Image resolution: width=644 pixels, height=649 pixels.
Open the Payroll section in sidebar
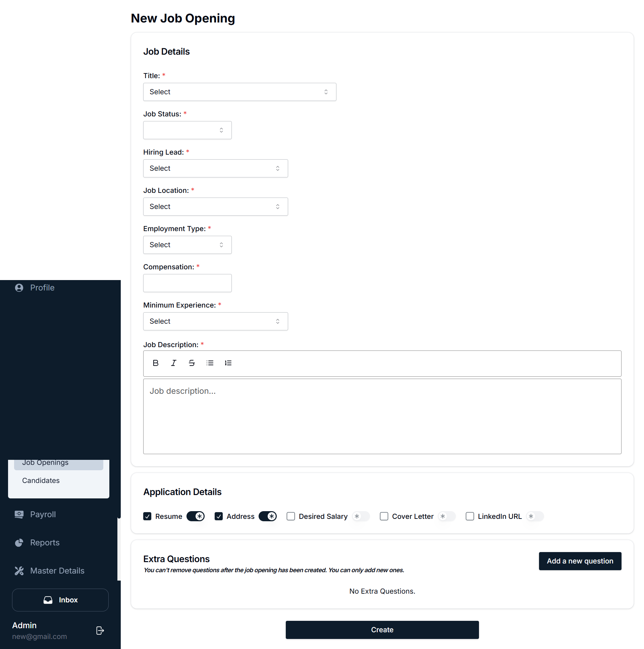pyautogui.click(x=43, y=514)
